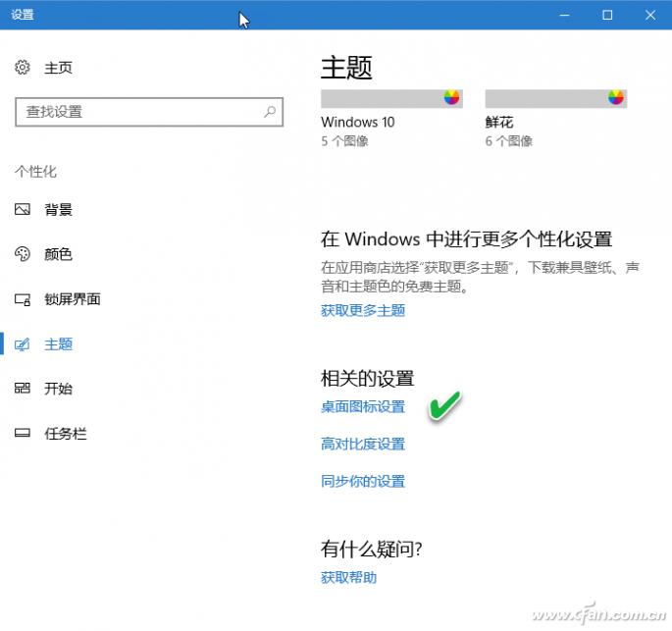Open the 锁屏界面 settings page
Image resolution: width=672 pixels, height=631 pixels.
73,299
